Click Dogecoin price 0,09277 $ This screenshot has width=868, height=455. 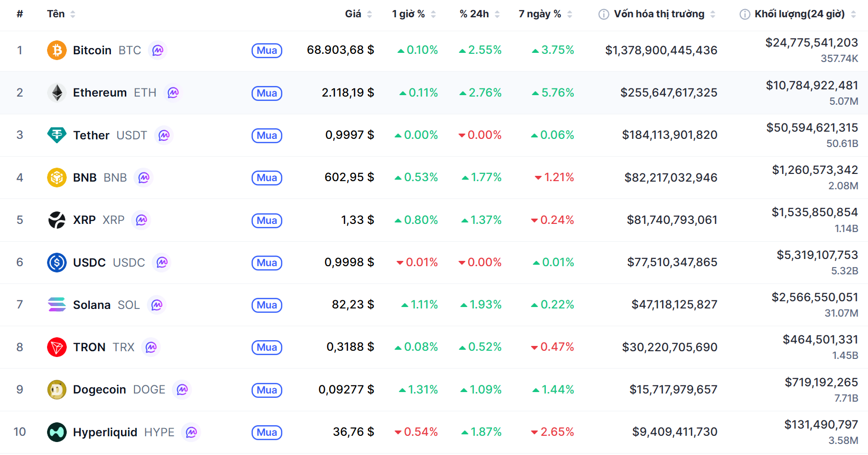(x=346, y=390)
